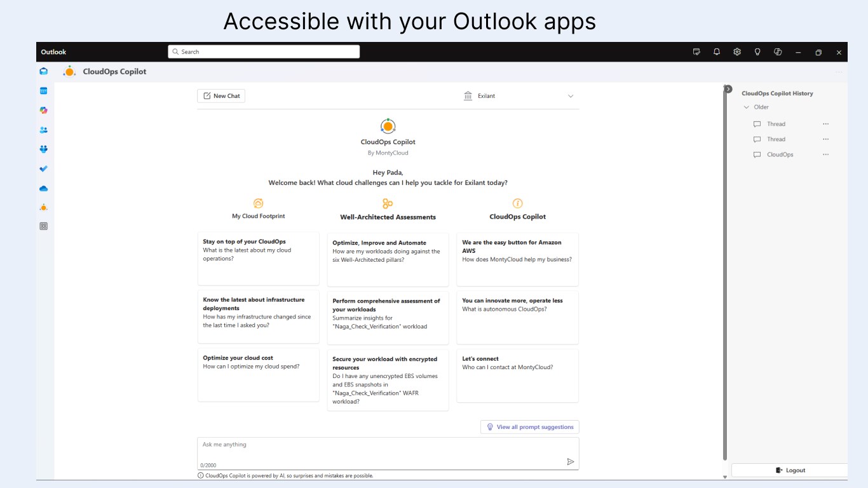Open Outlook settings gear
Image resolution: width=868 pixels, height=488 pixels.
pos(737,52)
